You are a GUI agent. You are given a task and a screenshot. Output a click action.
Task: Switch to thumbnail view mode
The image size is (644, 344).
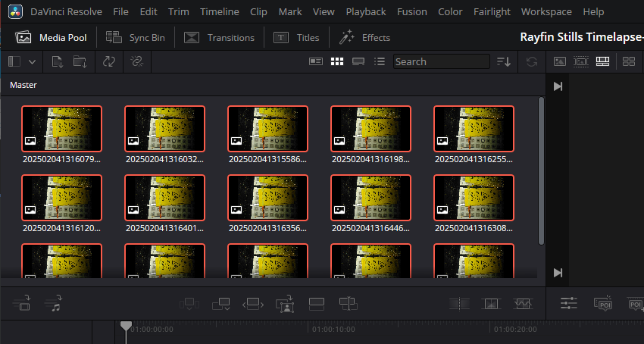337,61
